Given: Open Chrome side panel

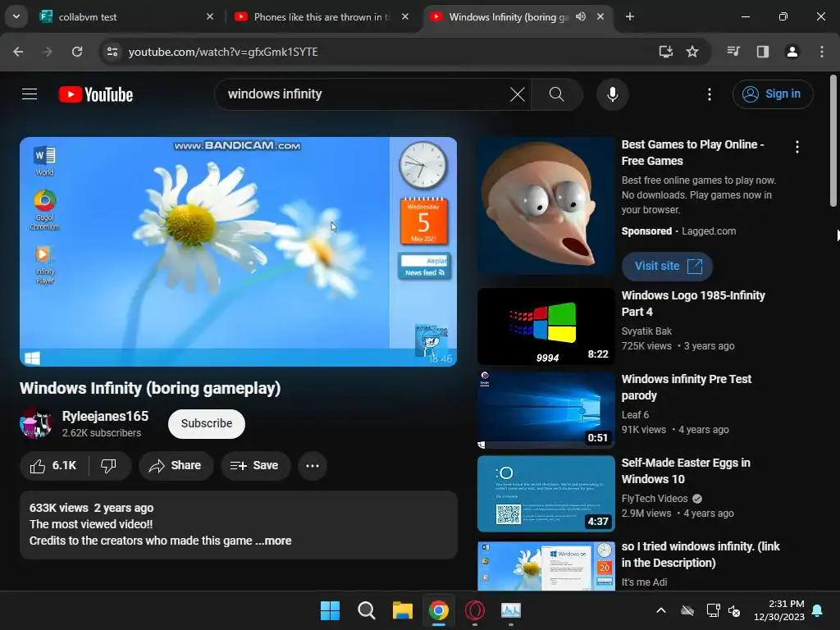Looking at the screenshot, I should click(x=763, y=52).
